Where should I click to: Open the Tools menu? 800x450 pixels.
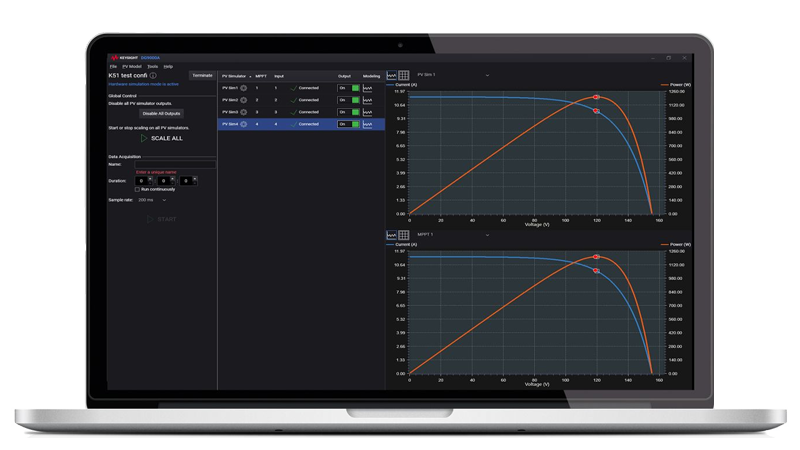[x=152, y=66]
